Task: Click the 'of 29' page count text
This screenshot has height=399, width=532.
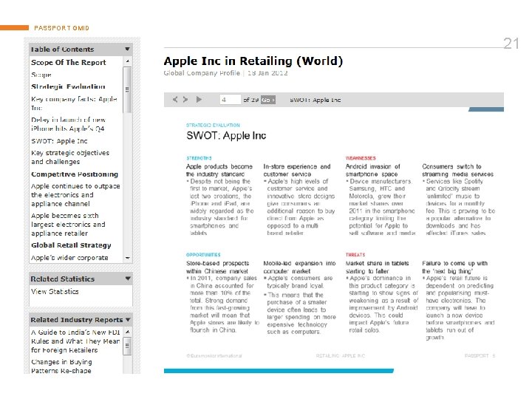Action: point(250,100)
